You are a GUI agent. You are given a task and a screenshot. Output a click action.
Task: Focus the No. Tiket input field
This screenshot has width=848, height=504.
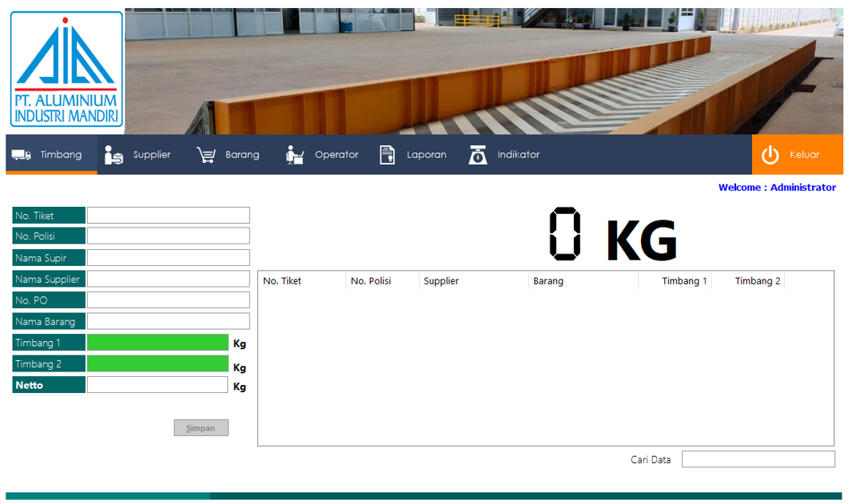[168, 215]
